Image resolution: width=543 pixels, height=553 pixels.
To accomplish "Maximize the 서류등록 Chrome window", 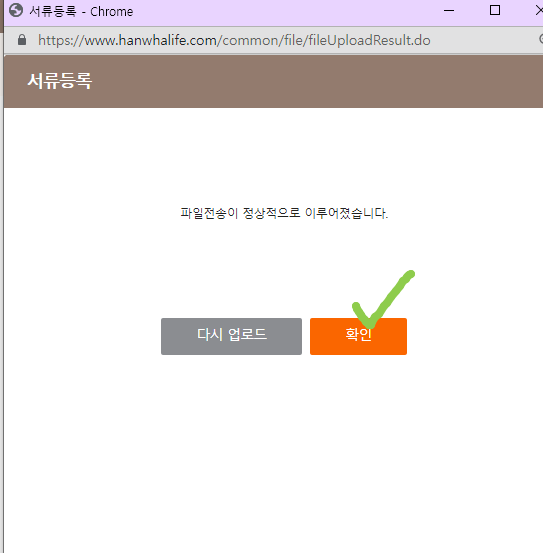I will coord(495,11).
